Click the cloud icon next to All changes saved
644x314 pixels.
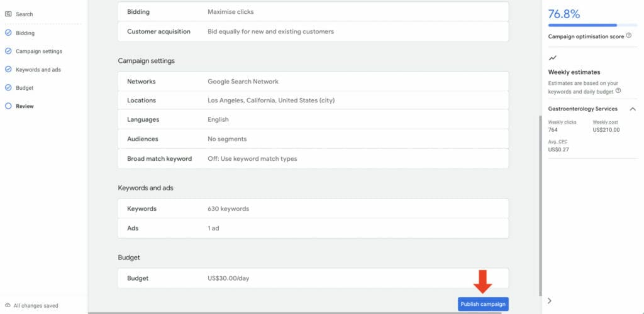click(x=8, y=306)
